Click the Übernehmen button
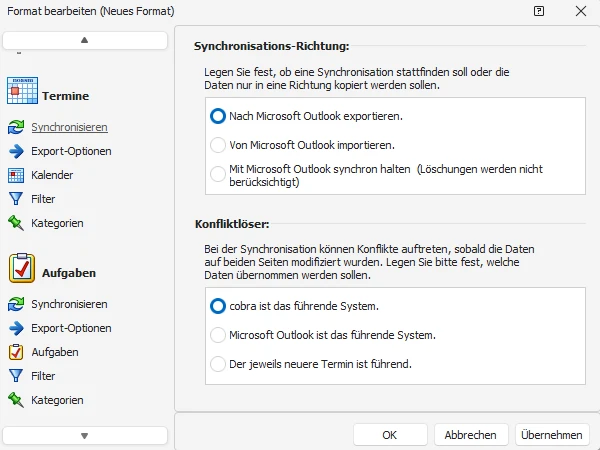 coord(552,435)
